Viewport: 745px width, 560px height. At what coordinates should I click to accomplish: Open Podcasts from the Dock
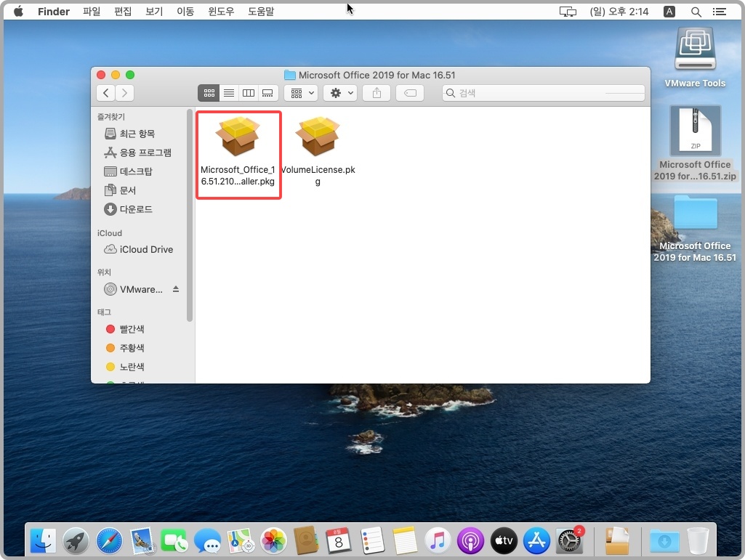pyautogui.click(x=470, y=540)
